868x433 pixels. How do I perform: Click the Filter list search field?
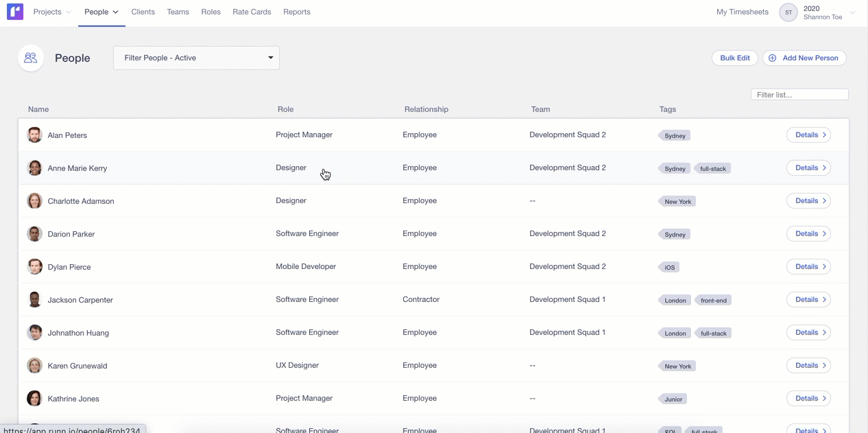799,95
